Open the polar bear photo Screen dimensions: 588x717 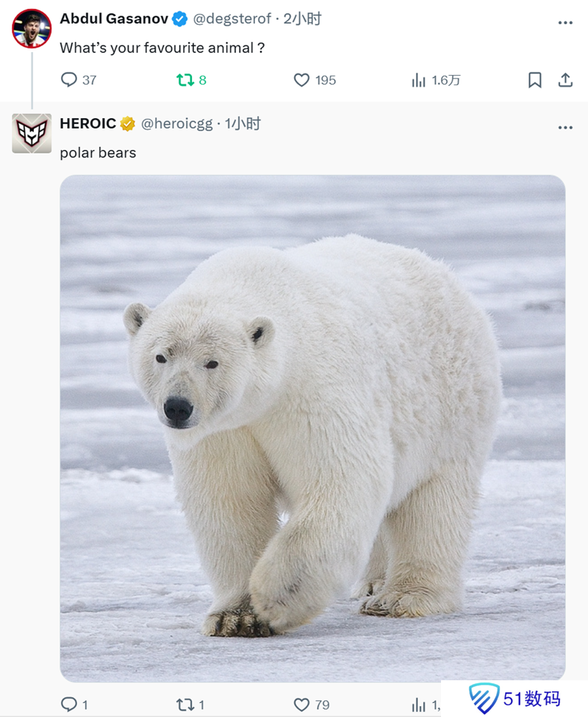coord(312,428)
